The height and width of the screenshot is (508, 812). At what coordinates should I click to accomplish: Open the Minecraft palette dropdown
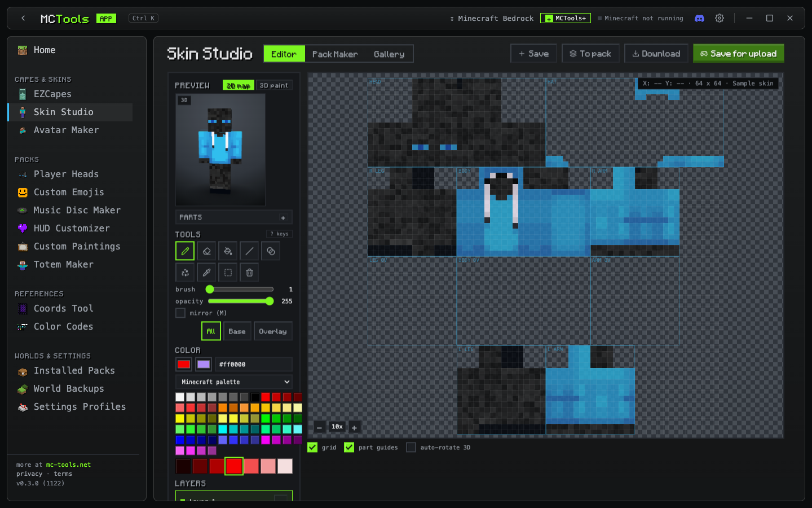pyautogui.click(x=233, y=382)
